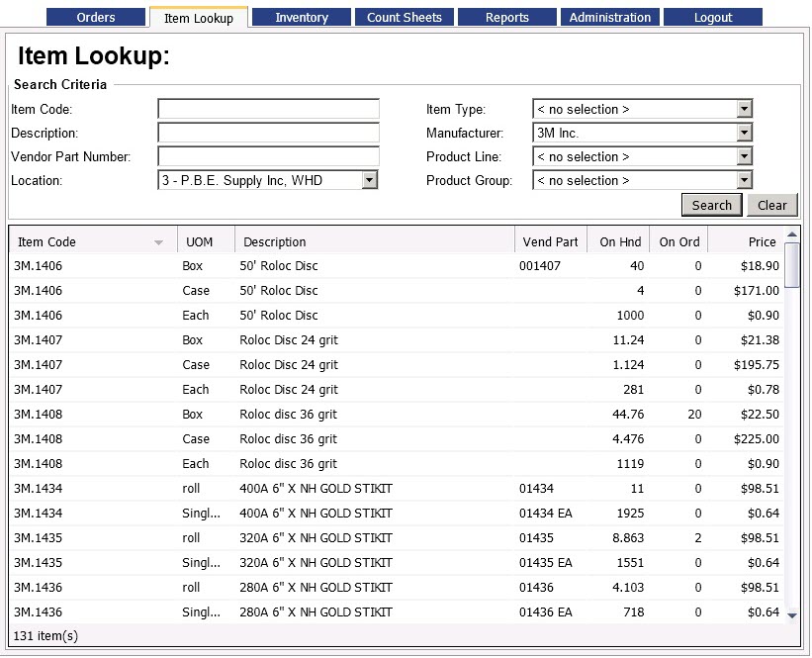This screenshot has height=658, width=812.
Task: Select the 3M.1408 Box row
Action: click(x=396, y=415)
